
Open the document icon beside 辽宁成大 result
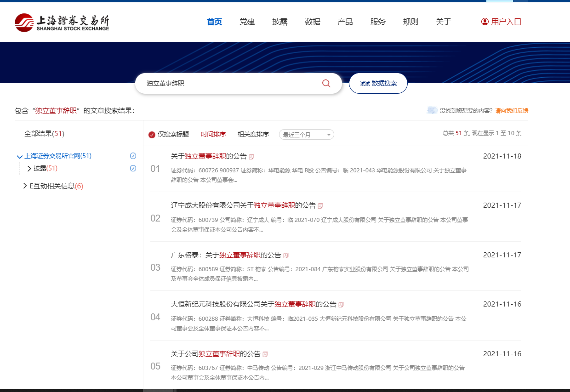coord(320,205)
